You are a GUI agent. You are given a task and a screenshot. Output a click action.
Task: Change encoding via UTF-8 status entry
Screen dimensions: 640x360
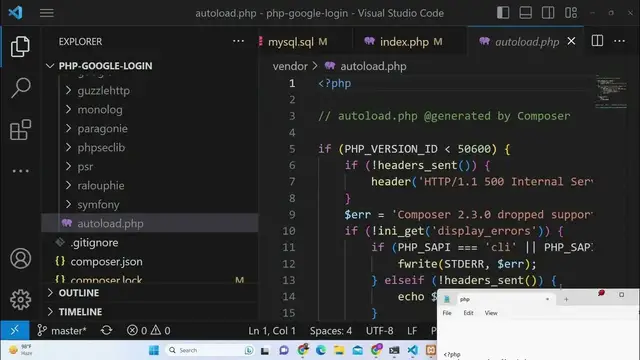(x=380, y=331)
